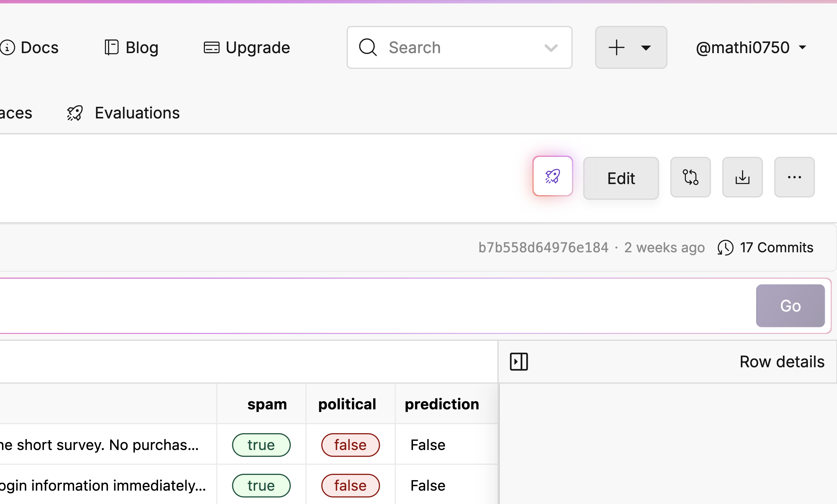
Task: Open the dropdown next to the plus button
Action: pyautogui.click(x=646, y=48)
